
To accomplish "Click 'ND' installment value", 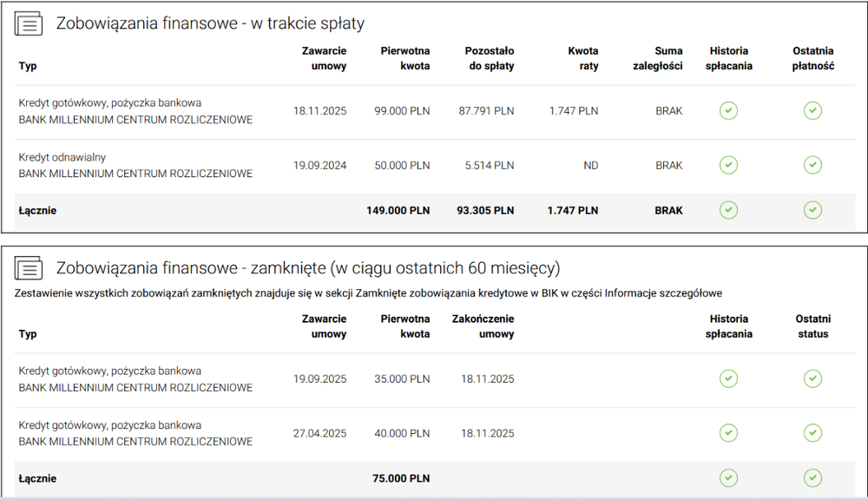I will [590, 166].
